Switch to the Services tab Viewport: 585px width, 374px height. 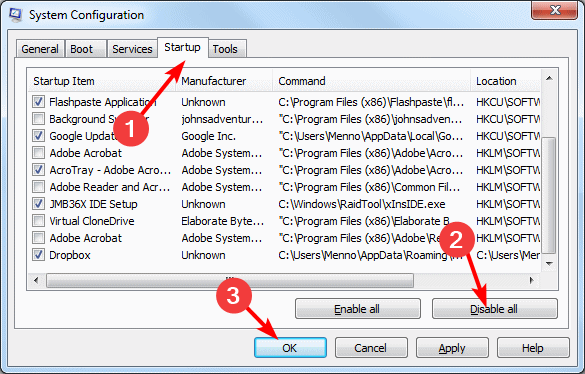pyautogui.click(x=132, y=49)
